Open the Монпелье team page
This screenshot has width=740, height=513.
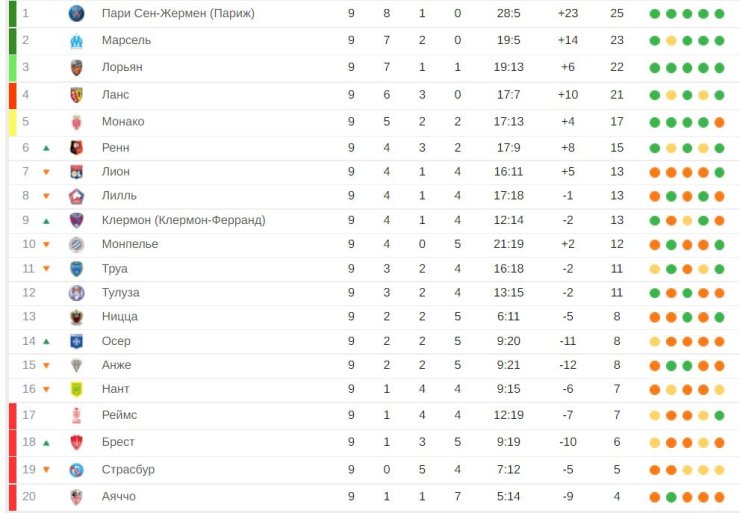pyautogui.click(x=130, y=244)
